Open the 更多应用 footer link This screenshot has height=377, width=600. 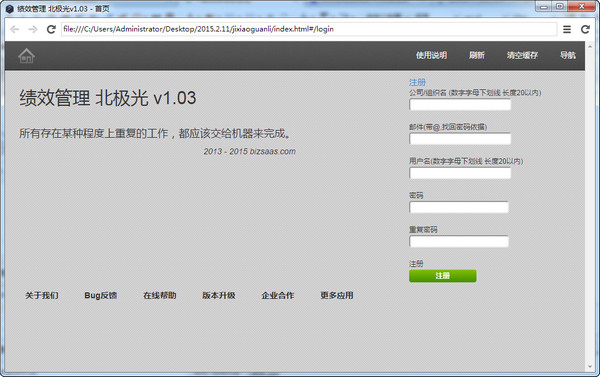337,295
